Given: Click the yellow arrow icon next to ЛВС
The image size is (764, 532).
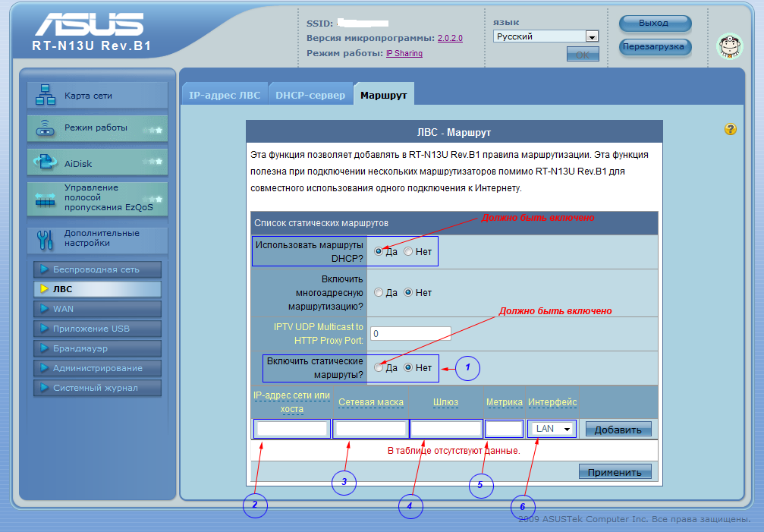Looking at the screenshot, I should (44, 289).
